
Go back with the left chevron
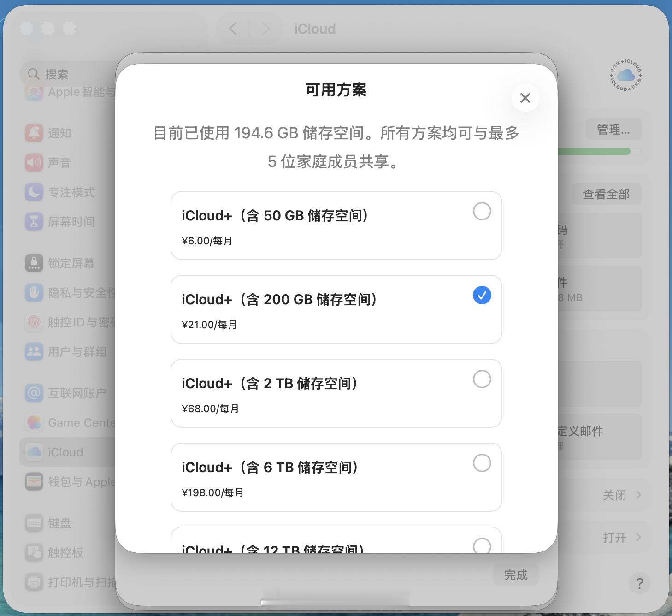coord(233,29)
